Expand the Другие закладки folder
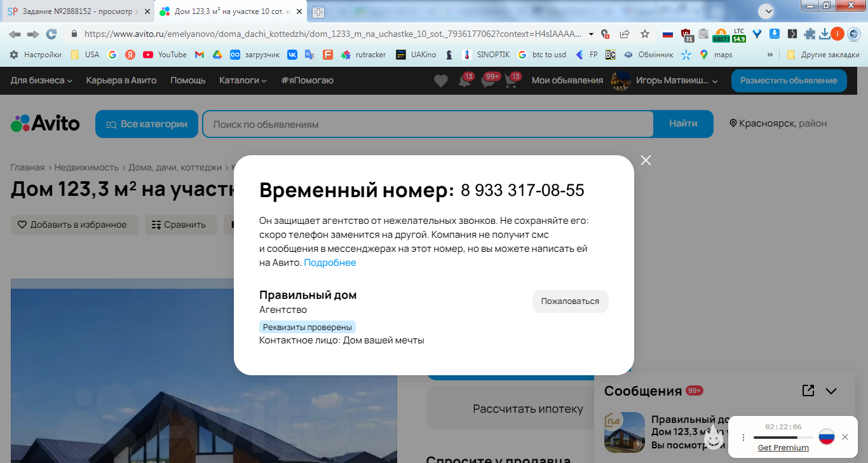The width and height of the screenshot is (868, 463). 823,55
